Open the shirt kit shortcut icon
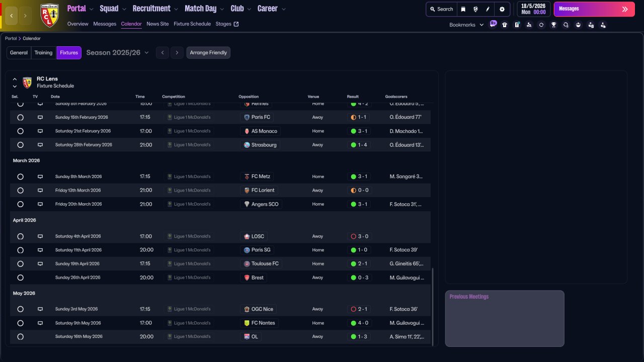This screenshot has width=644, height=362. [505, 25]
